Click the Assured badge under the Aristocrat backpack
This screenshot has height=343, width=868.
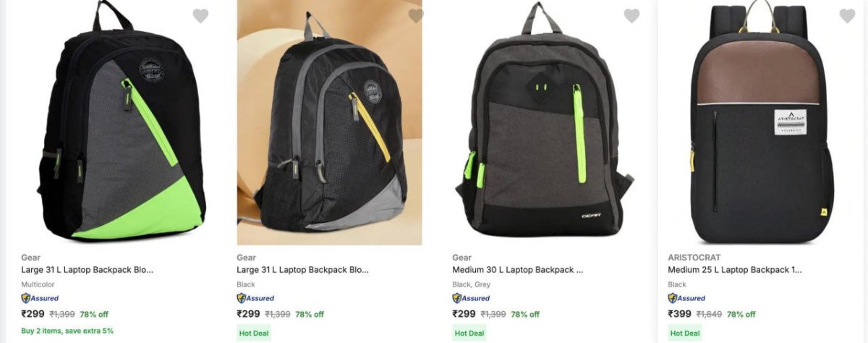pos(686,298)
